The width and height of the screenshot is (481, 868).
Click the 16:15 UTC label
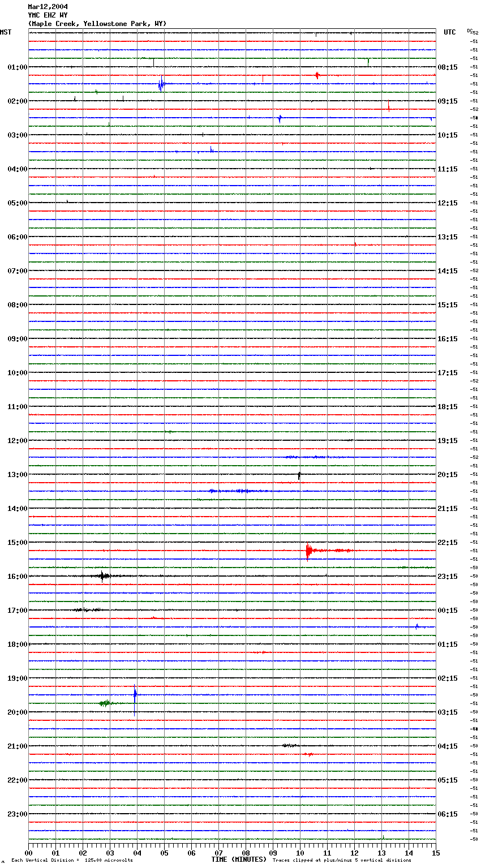pyautogui.click(x=448, y=339)
